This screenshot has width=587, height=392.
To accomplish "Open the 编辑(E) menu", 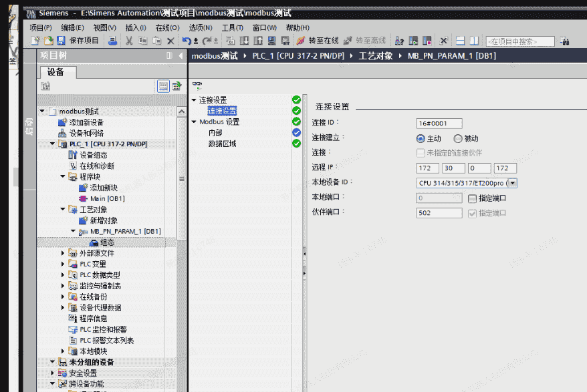I will [x=72, y=27].
